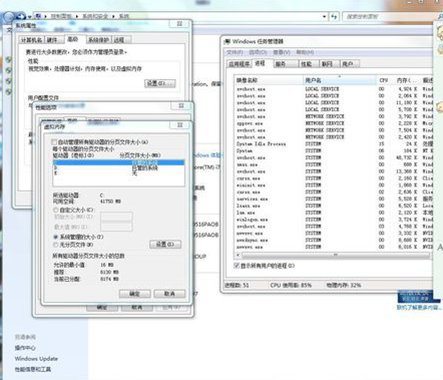The image size is (443, 380).
Task: Refresh the Explorer address bar
Action: tap(334, 16)
